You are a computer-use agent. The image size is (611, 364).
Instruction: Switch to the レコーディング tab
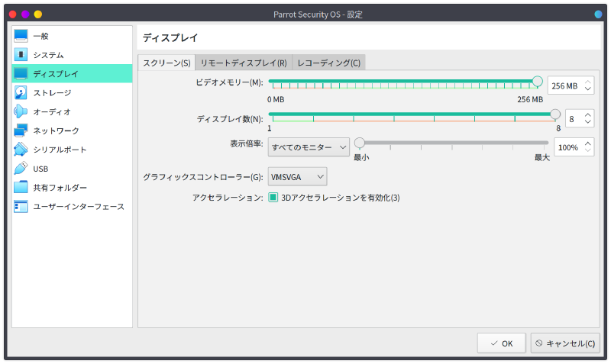click(328, 63)
